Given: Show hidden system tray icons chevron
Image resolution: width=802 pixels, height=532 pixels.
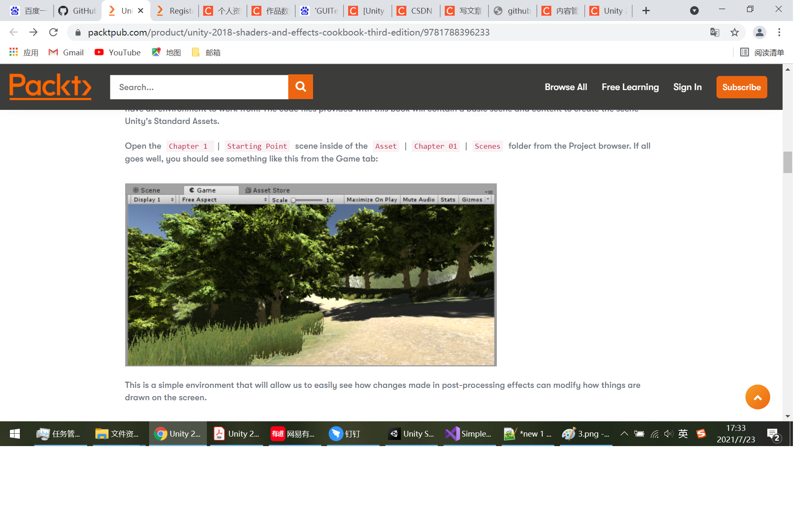Looking at the screenshot, I should [x=624, y=434].
